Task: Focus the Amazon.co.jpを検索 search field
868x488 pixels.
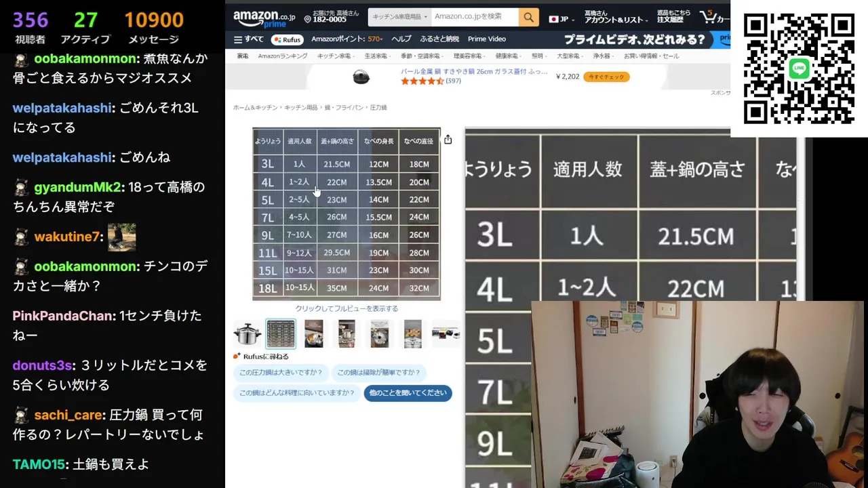Action: tap(475, 17)
